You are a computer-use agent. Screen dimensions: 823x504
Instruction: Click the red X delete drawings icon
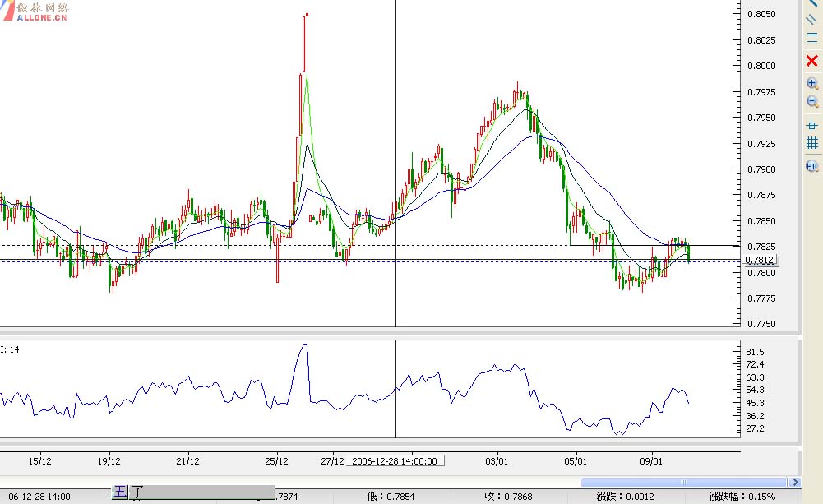pos(812,61)
